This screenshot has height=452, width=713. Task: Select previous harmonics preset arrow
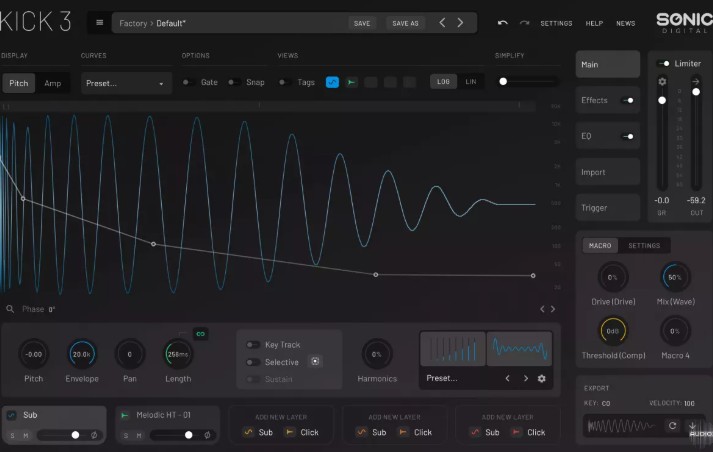tap(507, 378)
